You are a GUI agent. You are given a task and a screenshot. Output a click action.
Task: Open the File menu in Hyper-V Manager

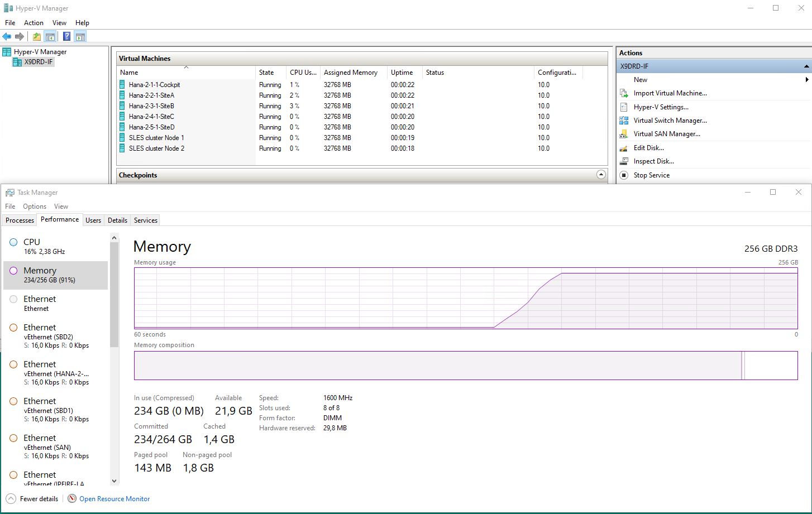point(10,23)
